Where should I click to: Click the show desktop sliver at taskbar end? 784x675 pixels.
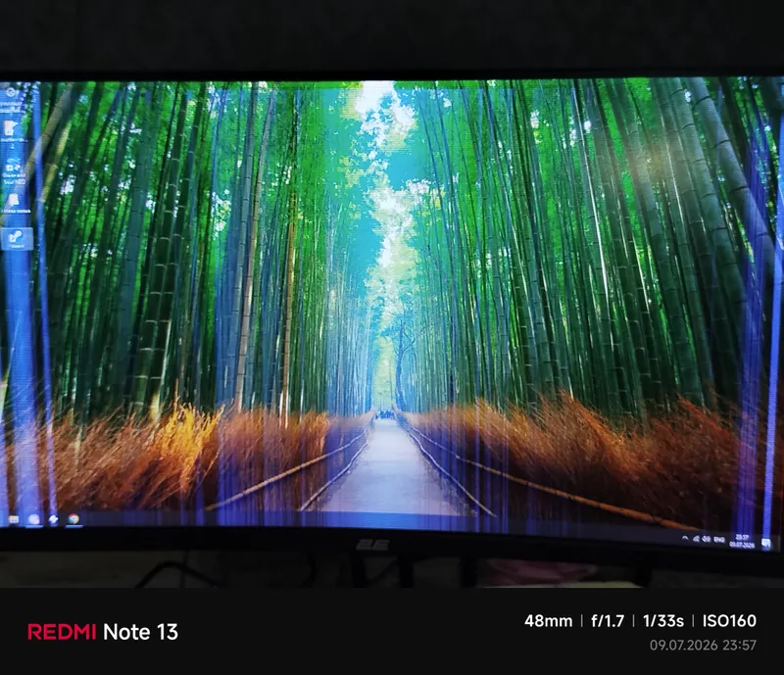(x=778, y=544)
